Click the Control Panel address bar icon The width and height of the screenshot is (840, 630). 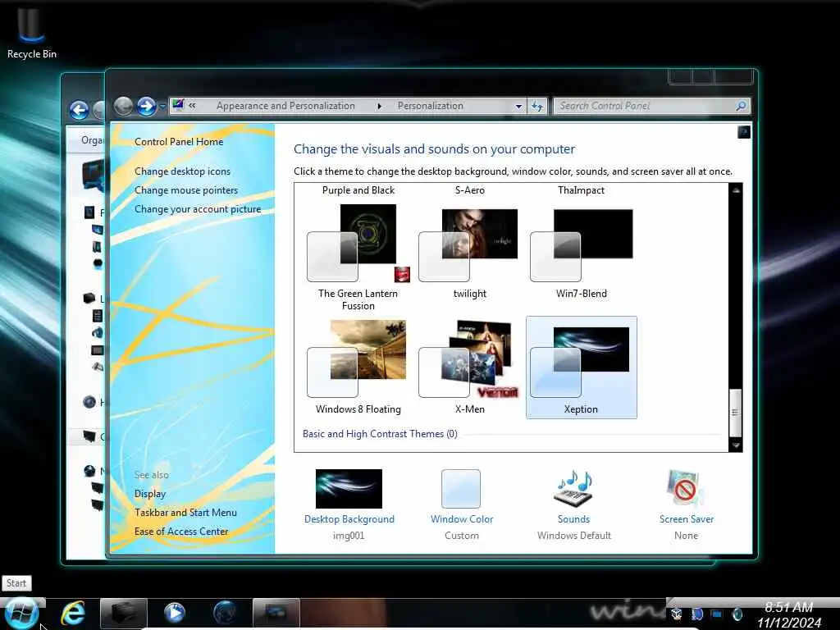[x=178, y=104]
